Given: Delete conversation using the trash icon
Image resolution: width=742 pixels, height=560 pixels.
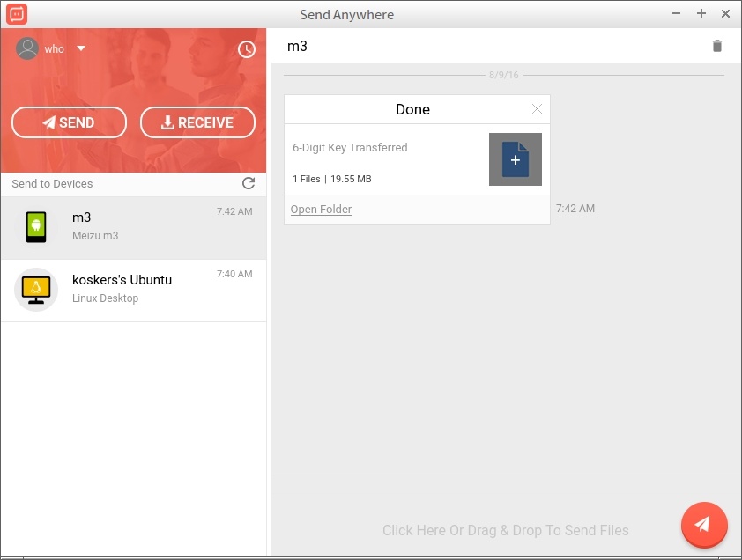Looking at the screenshot, I should [x=717, y=46].
